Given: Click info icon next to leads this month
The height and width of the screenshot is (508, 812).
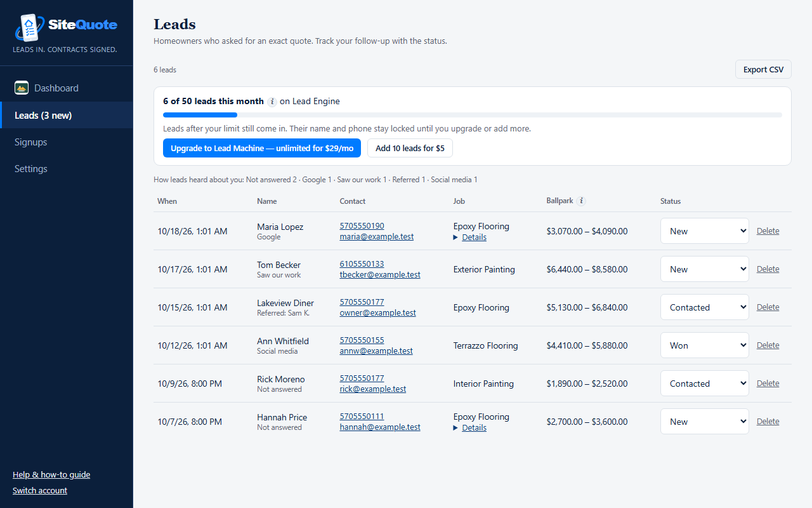Looking at the screenshot, I should coord(272,102).
